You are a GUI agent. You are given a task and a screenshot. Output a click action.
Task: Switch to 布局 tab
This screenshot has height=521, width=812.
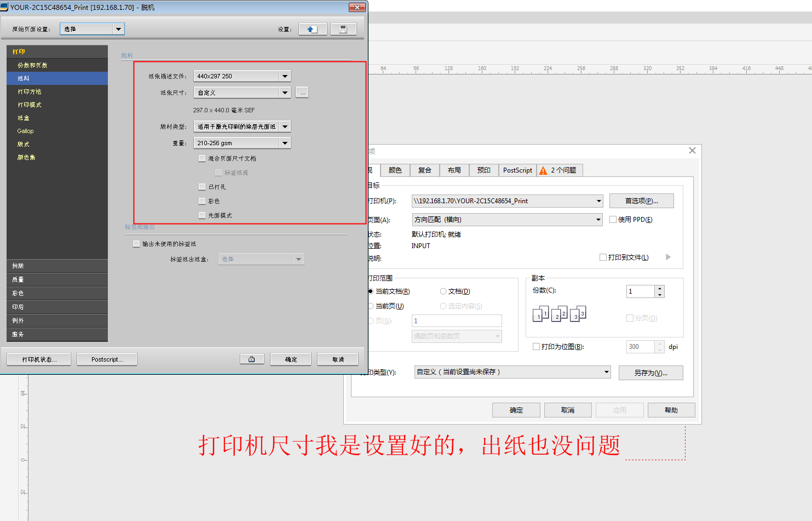pyautogui.click(x=454, y=170)
